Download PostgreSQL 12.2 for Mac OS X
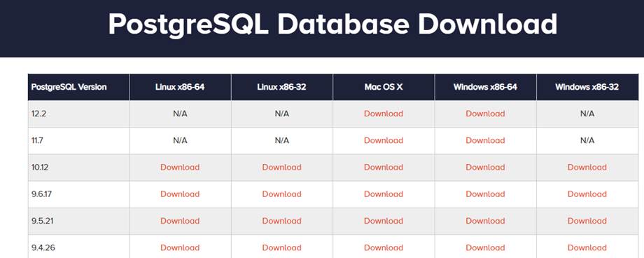This screenshot has width=644, height=258. coord(384,114)
